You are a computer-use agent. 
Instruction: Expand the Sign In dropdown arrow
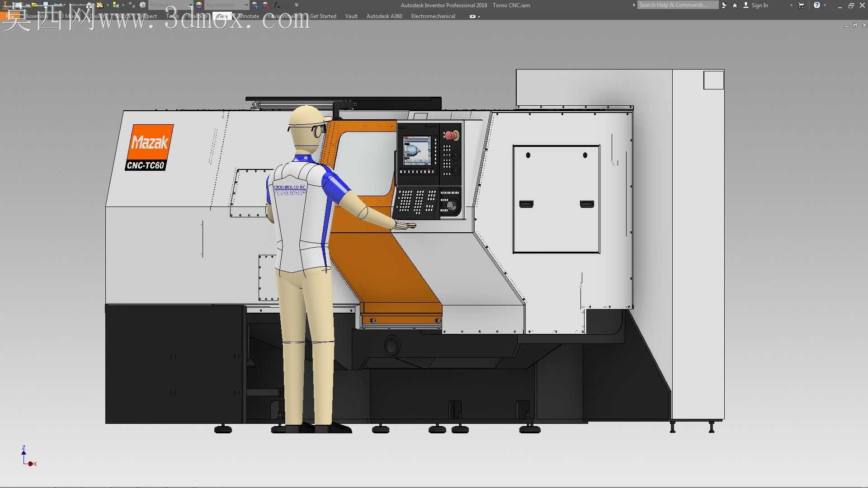791,5
